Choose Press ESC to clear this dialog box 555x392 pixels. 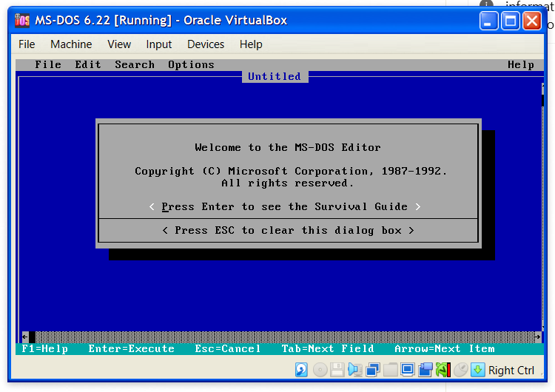pos(288,230)
